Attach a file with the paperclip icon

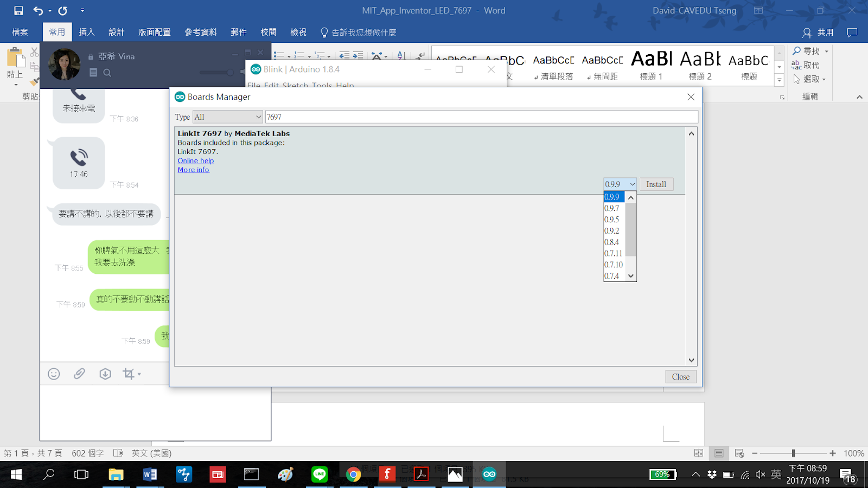[79, 374]
